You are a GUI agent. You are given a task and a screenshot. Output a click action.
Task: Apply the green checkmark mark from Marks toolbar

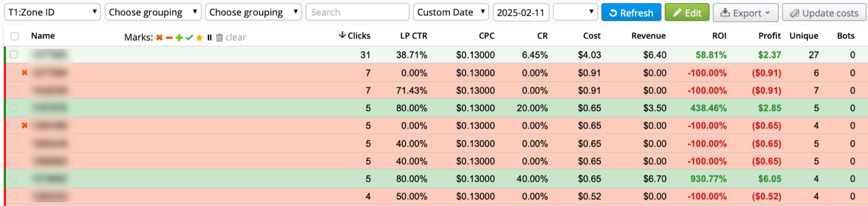pos(189,38)
